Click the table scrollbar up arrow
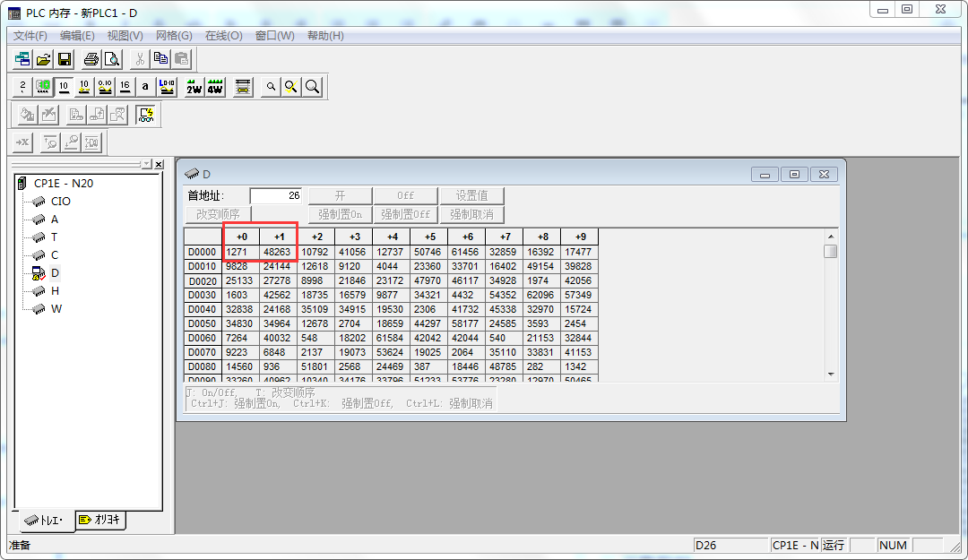The width and height of the screenshot is (968, 560). click(831, 237)
